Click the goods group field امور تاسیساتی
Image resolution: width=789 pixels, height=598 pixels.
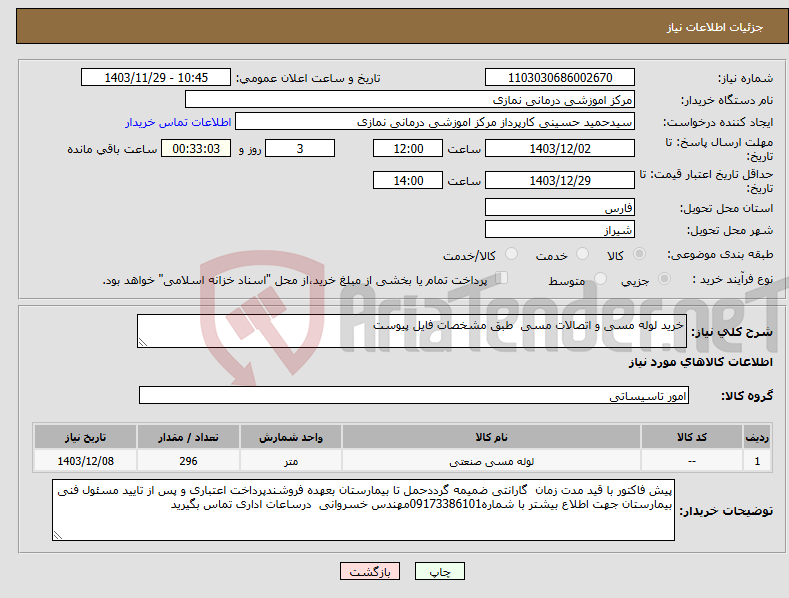(414, 396)
